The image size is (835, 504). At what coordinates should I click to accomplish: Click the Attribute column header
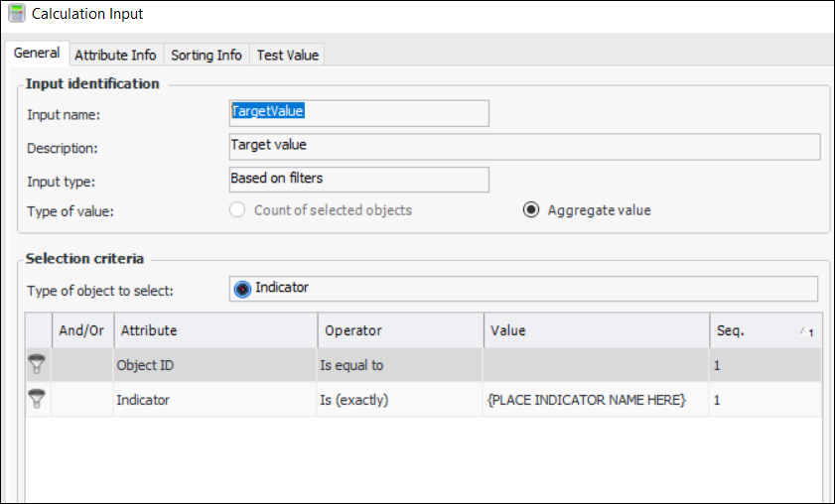point(215,330)
